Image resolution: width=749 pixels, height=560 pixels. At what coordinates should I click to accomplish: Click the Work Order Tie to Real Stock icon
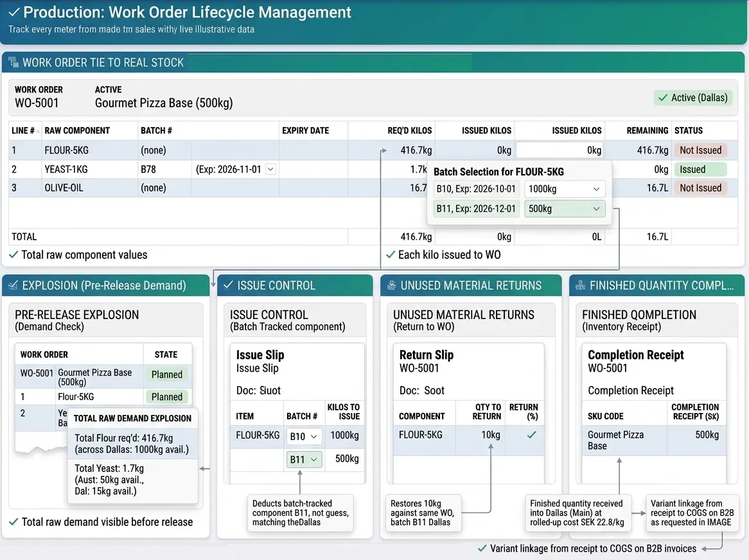[x=13, y=62]
